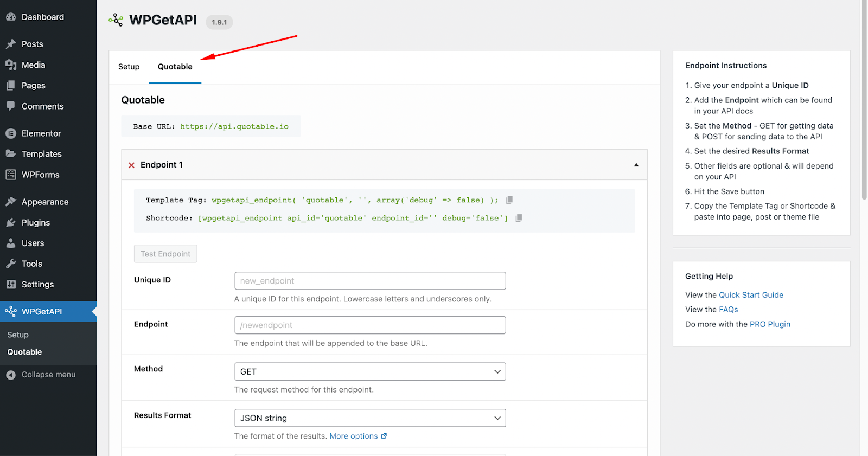Open the Users admin menu item
Viewport: 868px width, 456px height.
(x=33, y=243)
